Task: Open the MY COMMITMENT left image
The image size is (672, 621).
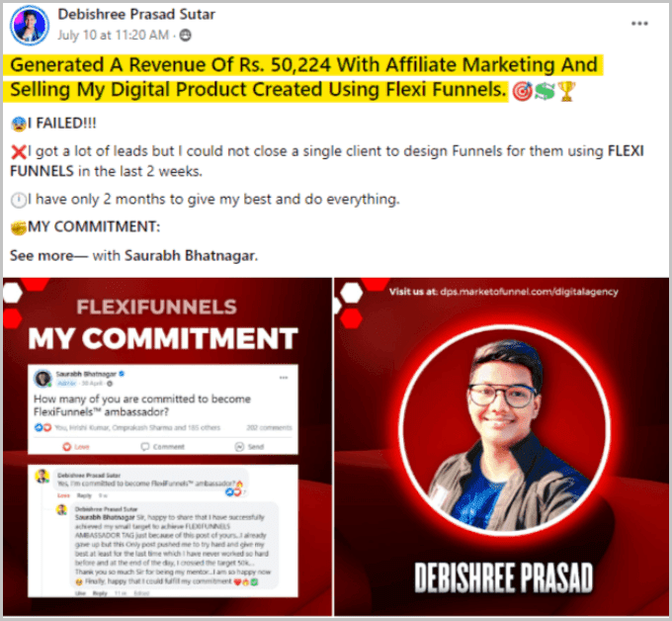Action: point(167,447)
